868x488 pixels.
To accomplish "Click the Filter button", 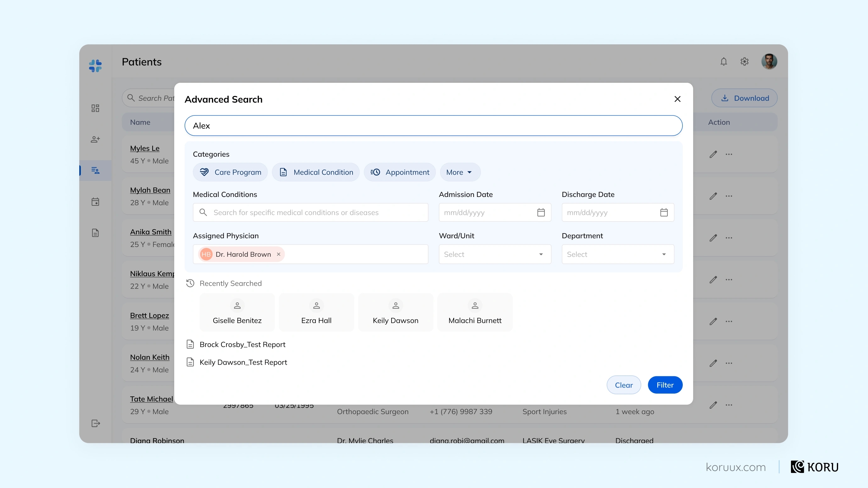I will (x=665, y=385).
